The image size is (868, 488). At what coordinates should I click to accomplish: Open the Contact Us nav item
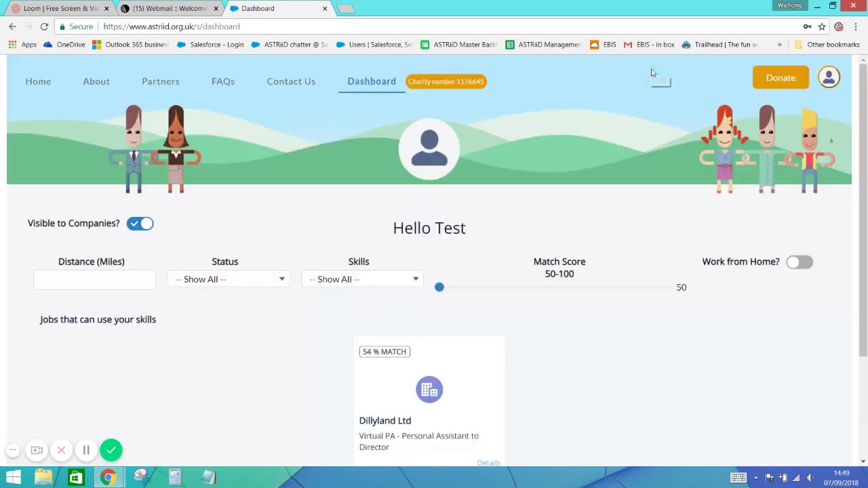pos(291,81)
